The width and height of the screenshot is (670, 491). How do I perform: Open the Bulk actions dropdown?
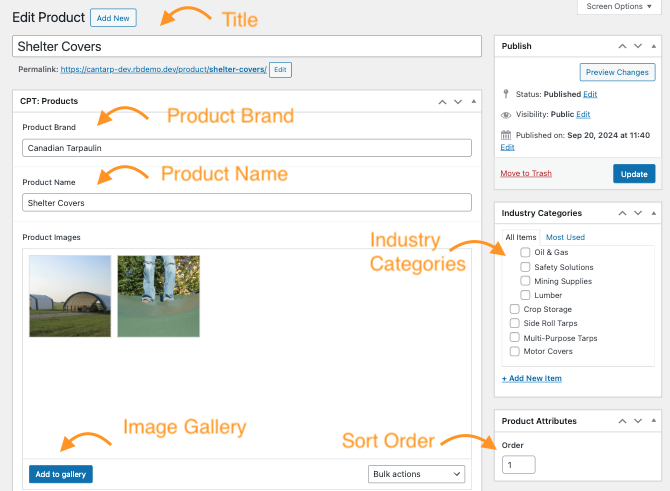416,474
